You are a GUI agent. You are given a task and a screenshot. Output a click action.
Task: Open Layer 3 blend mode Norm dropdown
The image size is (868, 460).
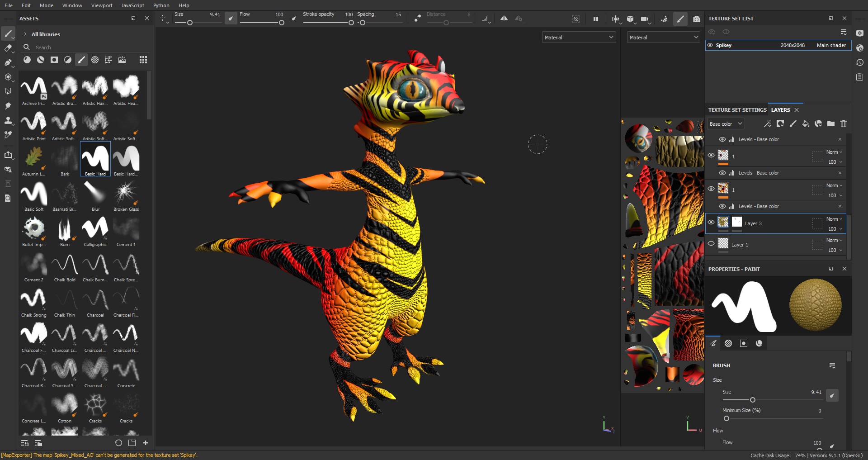(834, 219)
